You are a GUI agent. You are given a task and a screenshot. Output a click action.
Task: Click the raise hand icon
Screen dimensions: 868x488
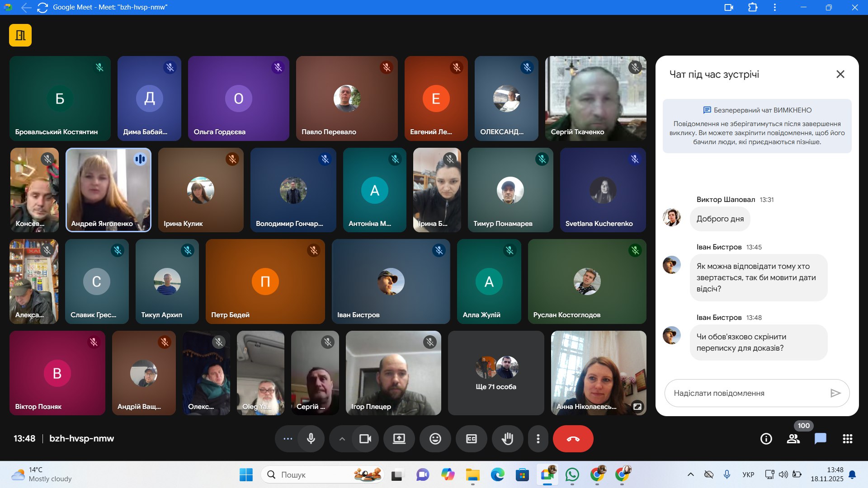pyautogui.click(x=507, y=439)
